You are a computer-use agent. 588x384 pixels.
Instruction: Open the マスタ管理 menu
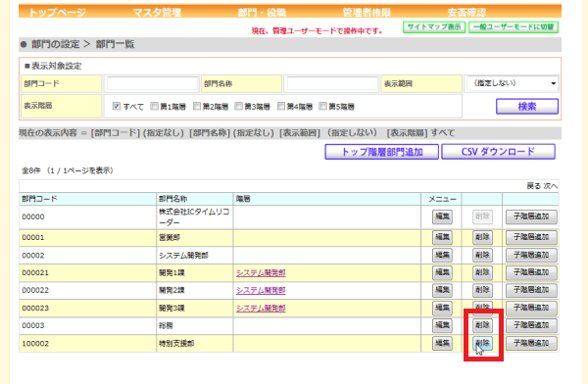157,13
